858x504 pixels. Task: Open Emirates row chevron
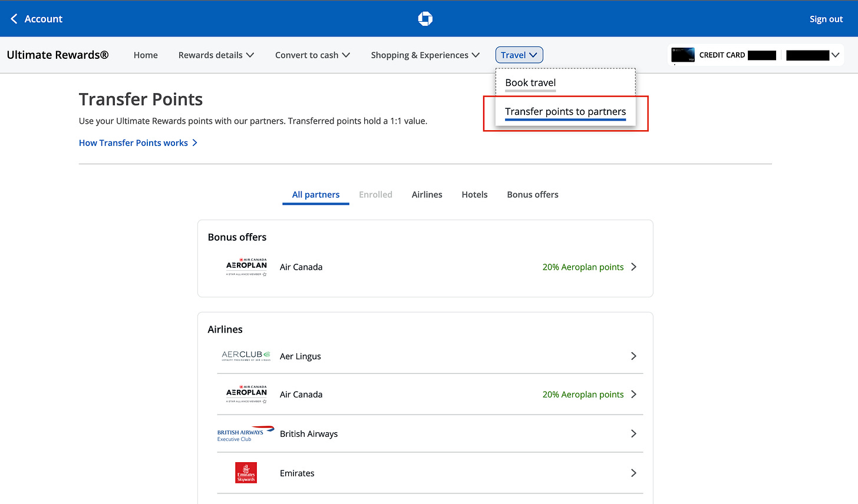633,473
